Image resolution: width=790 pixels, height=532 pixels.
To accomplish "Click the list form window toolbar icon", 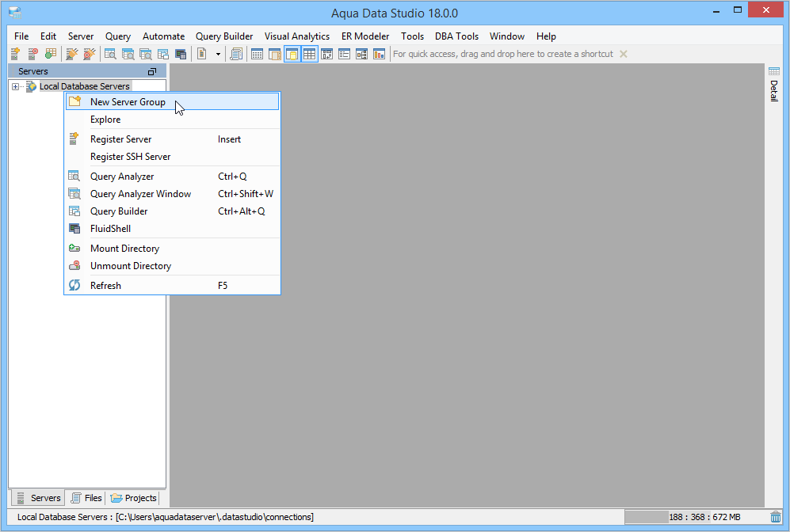I will tap(345, 54).
